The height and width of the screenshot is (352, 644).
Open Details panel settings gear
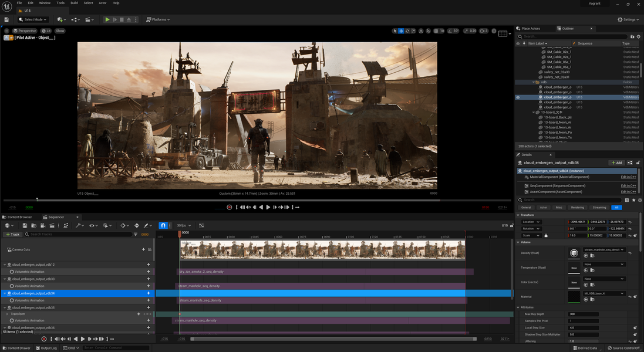(x=639, y=200)
